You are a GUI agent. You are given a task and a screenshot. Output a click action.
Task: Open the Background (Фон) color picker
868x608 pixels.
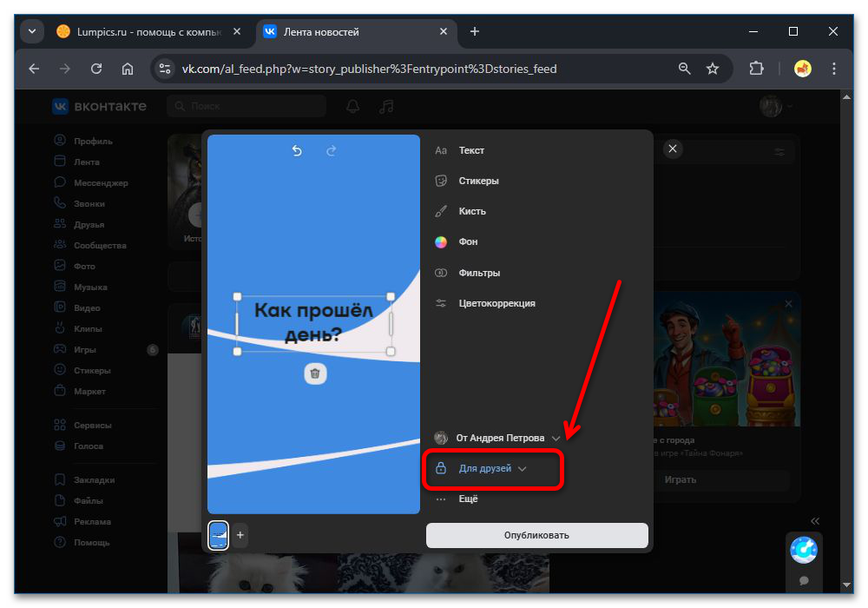click(468, 241)
